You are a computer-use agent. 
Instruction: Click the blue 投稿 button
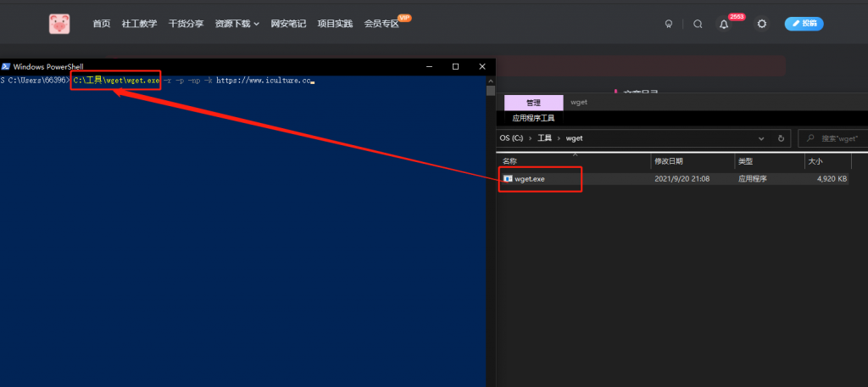point(804,23)
